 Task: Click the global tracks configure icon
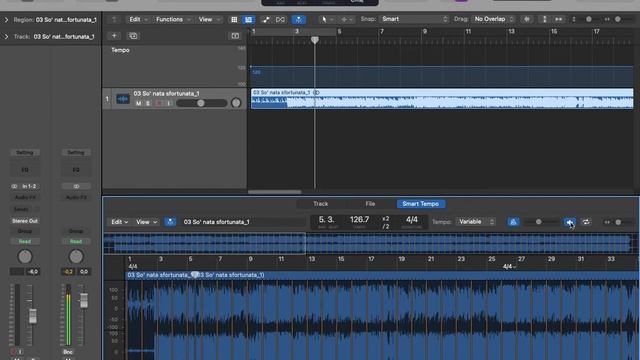pyautogui.click(x=235, y=36)
